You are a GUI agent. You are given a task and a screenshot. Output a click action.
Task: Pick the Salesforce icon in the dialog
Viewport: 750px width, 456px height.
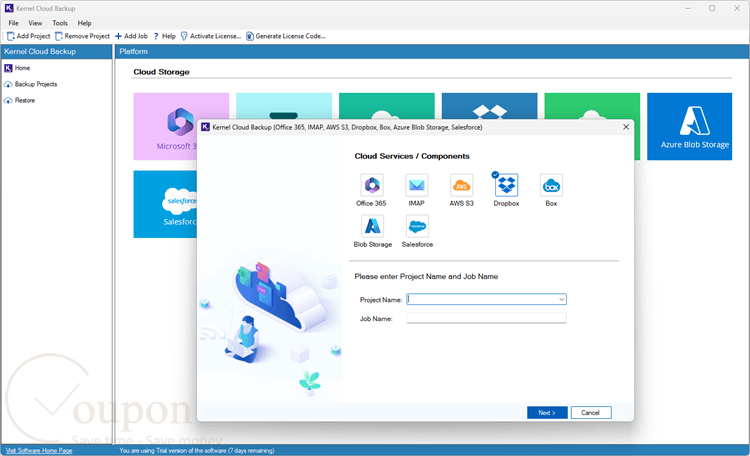click(417, 226)
